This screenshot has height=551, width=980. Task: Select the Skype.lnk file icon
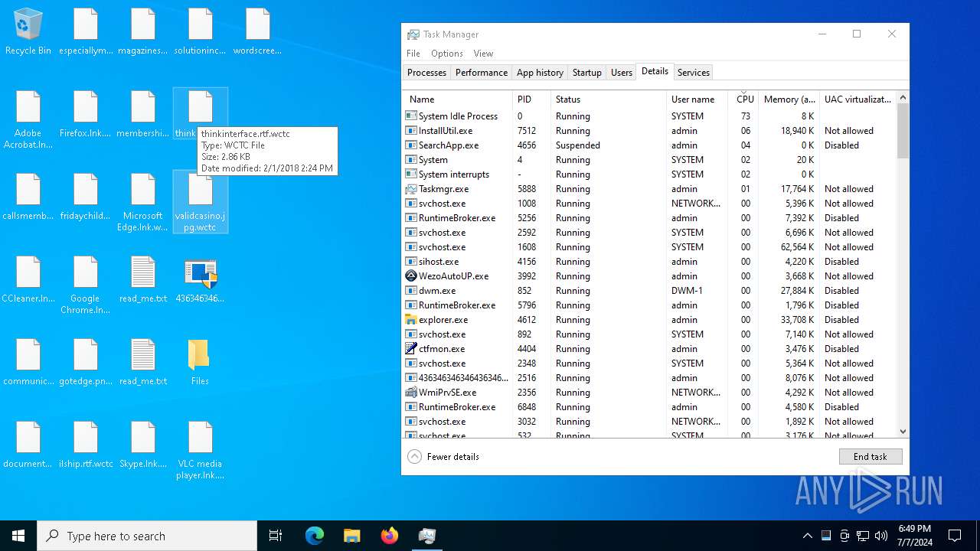143,445
